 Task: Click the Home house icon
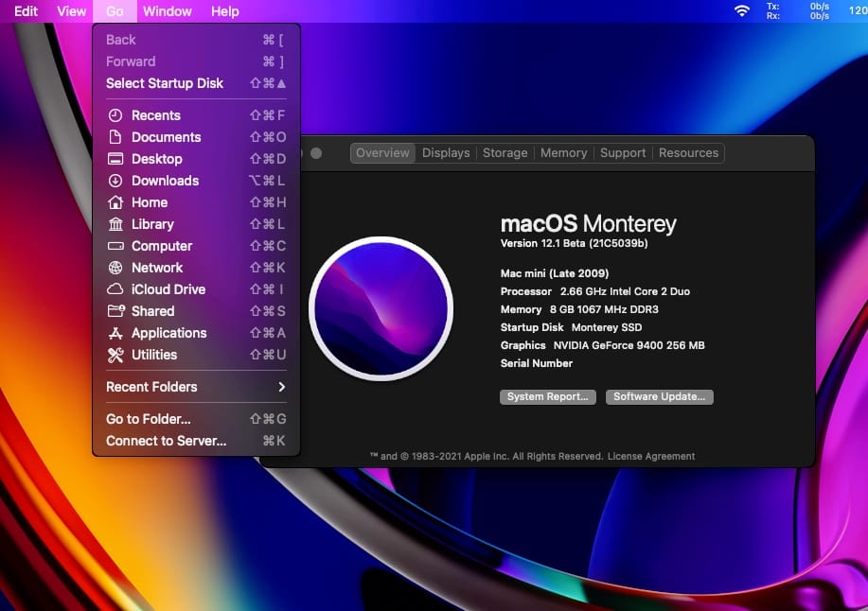tap(115, 202)
